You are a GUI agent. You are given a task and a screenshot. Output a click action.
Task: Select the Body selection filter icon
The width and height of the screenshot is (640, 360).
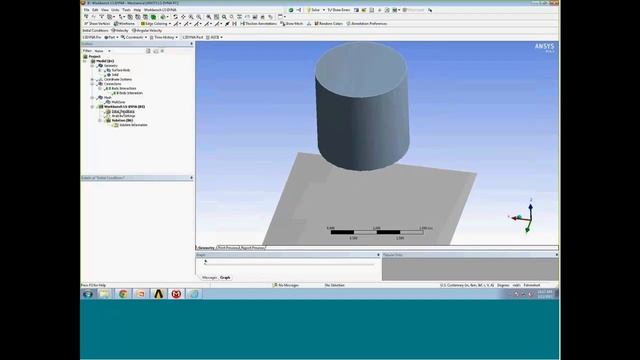point(153,17)
